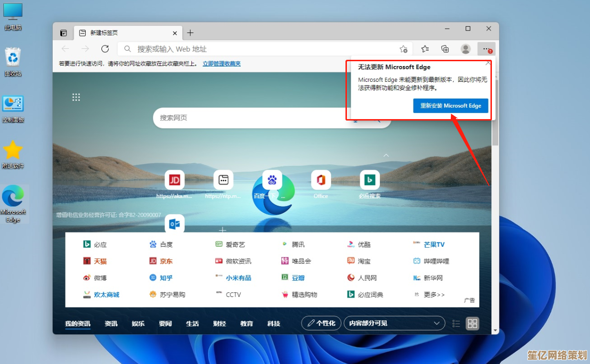The image size is (590, 364).
Task: Open the 微博 site link
Action: tap(95, 278)
